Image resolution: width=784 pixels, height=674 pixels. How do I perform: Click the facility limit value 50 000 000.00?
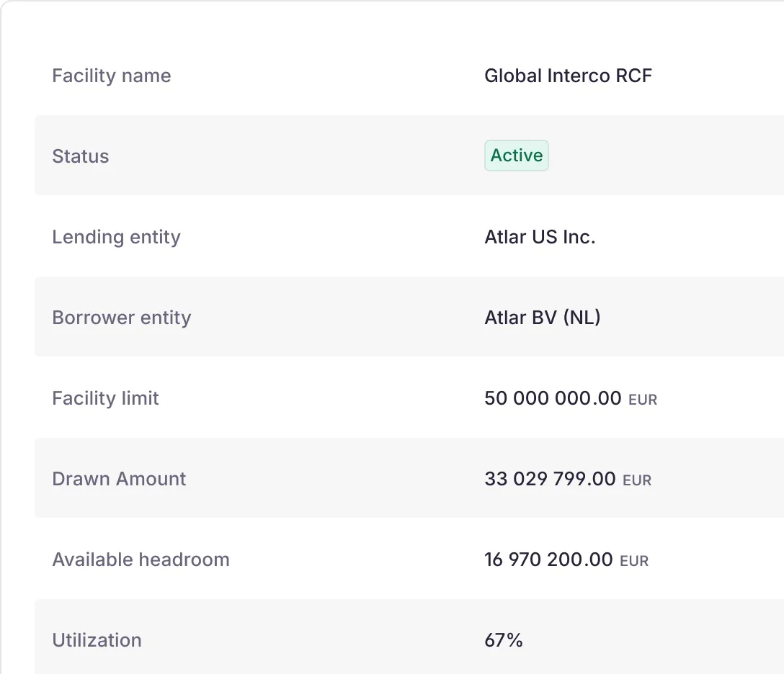(x=553, y=398)
